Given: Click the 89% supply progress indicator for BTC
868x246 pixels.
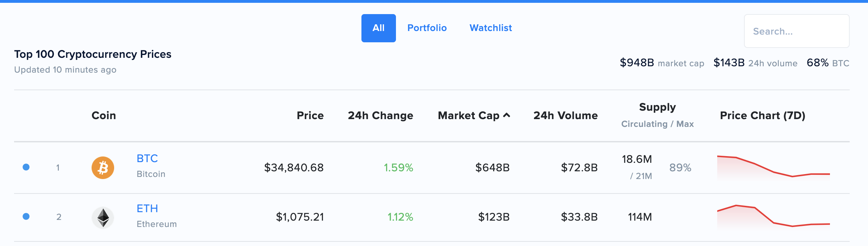Looking at the screenshot, I should pos(681,168).
